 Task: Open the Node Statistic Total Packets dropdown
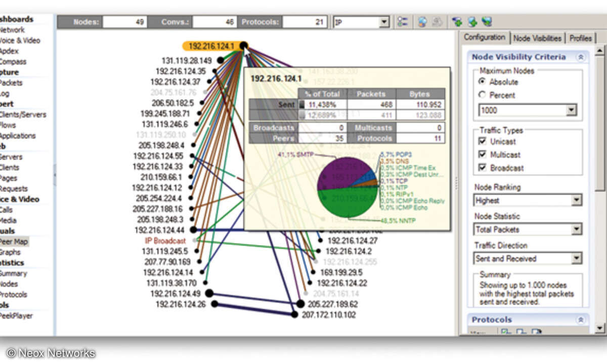coord(528,230)
